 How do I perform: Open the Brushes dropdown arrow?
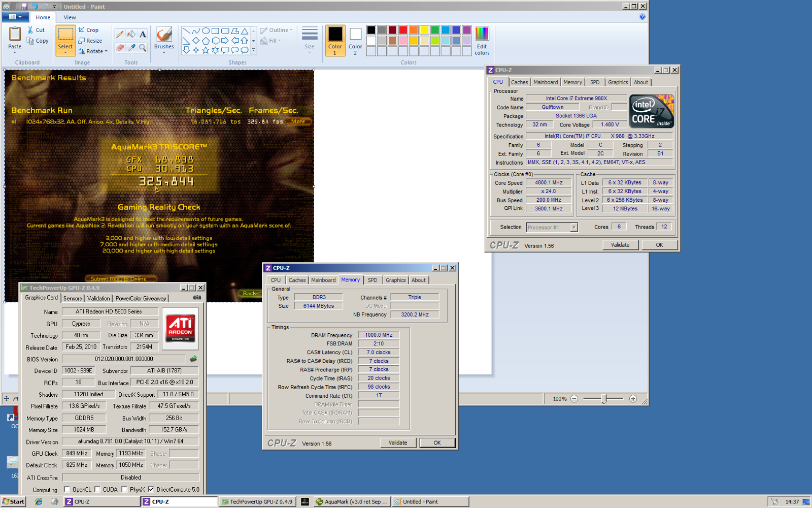coord(164,52)
